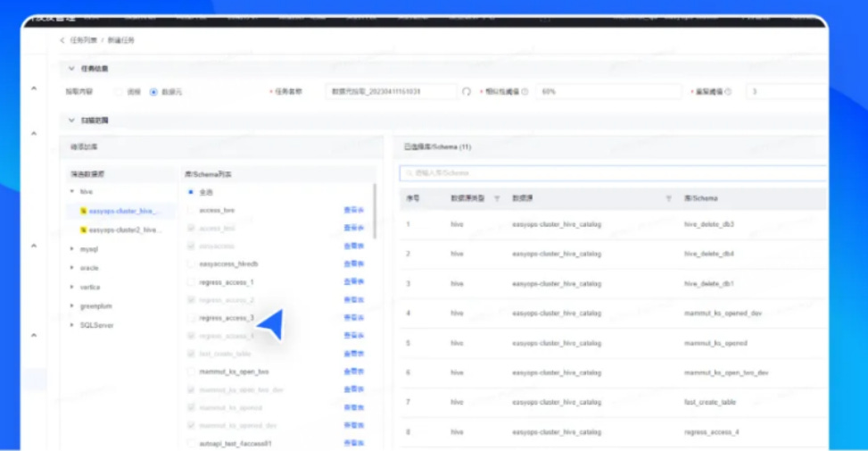Click the task name field 数据元拉取_20230411161031

(x=392, y=91)
